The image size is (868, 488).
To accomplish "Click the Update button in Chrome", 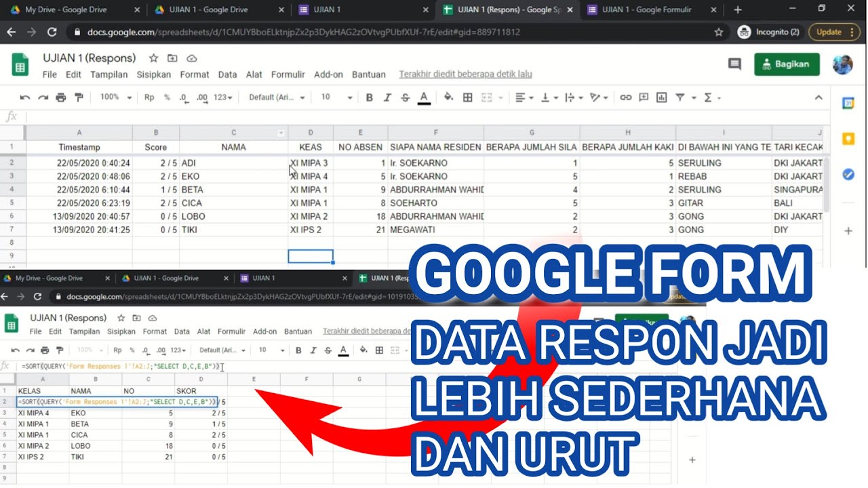I will click(x=834, y=32).
